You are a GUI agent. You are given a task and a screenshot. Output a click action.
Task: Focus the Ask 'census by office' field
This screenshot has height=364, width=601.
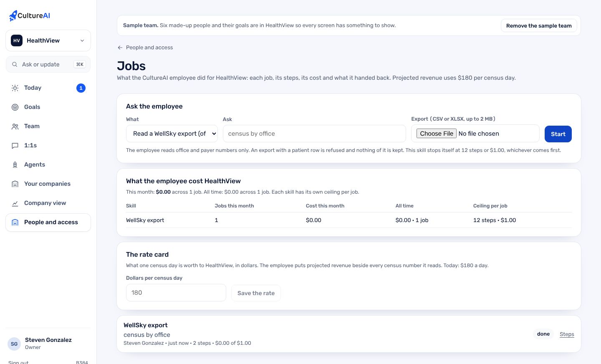pyautogui.click(x=314, y=134)
